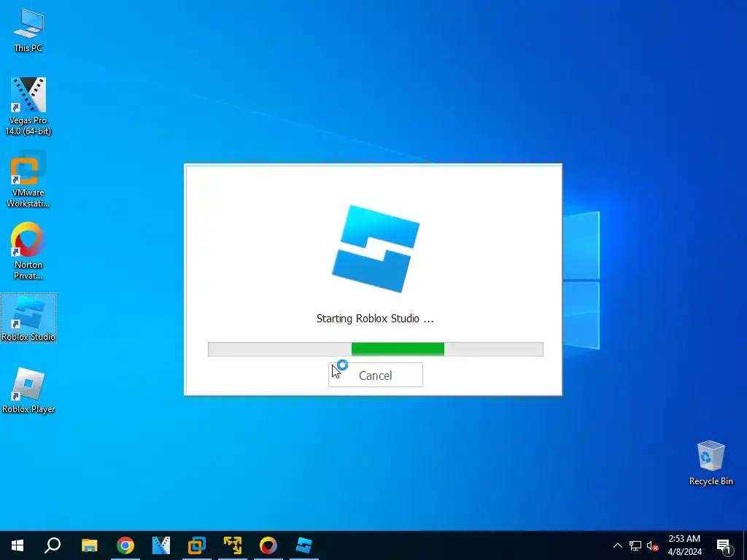Select the Recycle Bin icon
Screen dimensions: 747x560
(x=711, y=463)
